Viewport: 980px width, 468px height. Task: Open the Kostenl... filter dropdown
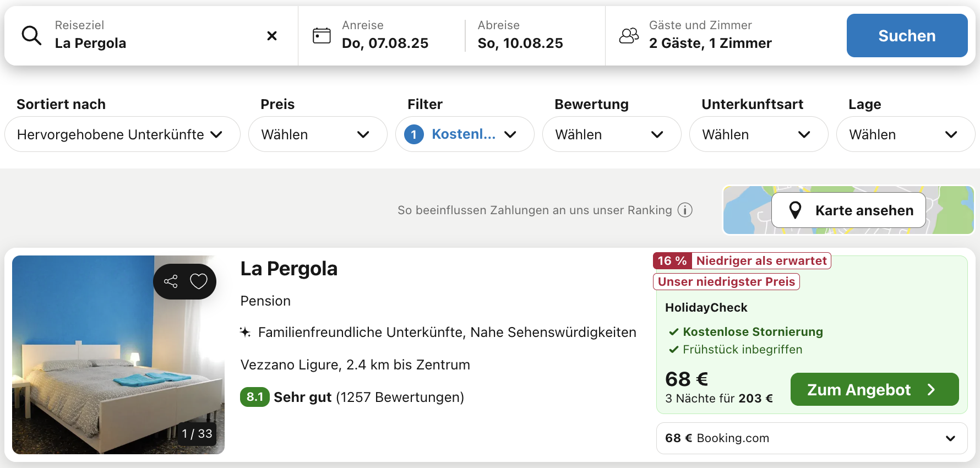click(465, 134)
